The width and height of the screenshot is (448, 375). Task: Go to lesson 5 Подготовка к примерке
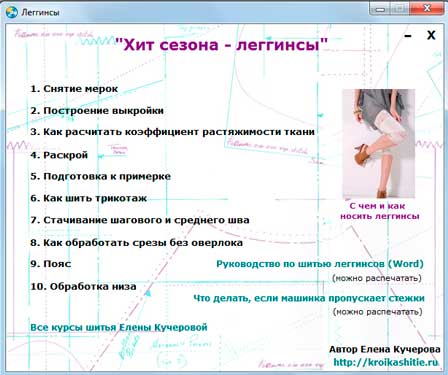pyautogui.click(x=100, y=176)
